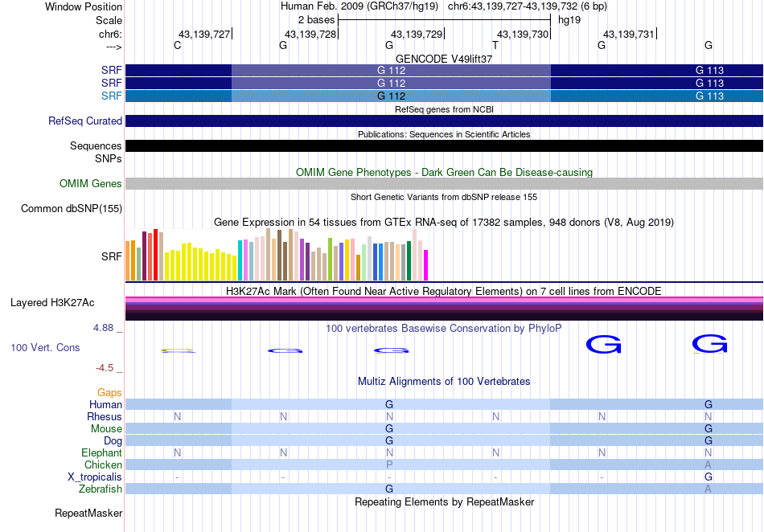The height and width of the screenshot is (532, 764).
Task: Open Publications: Sequences in Scientific Articles title
Action: [x=444, y=134]
